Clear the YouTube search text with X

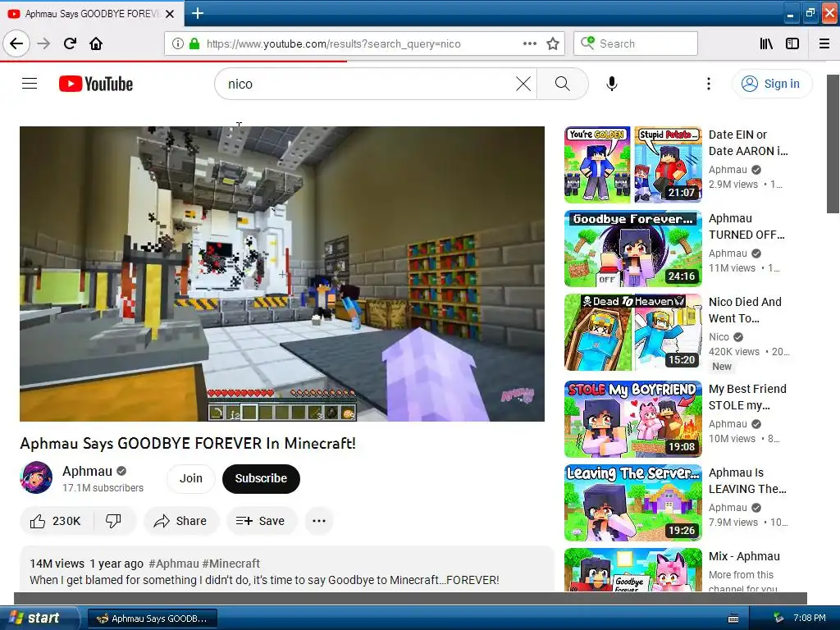523,84
